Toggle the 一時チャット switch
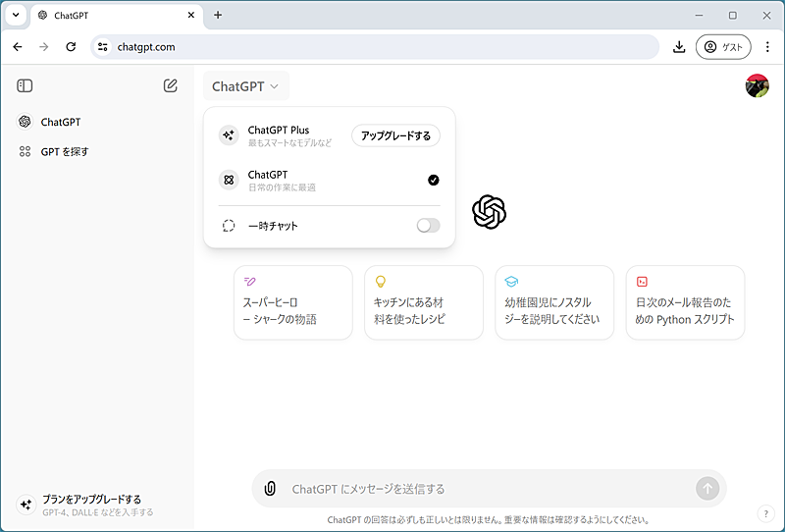The image size is (785, 532). coord(428,226)
